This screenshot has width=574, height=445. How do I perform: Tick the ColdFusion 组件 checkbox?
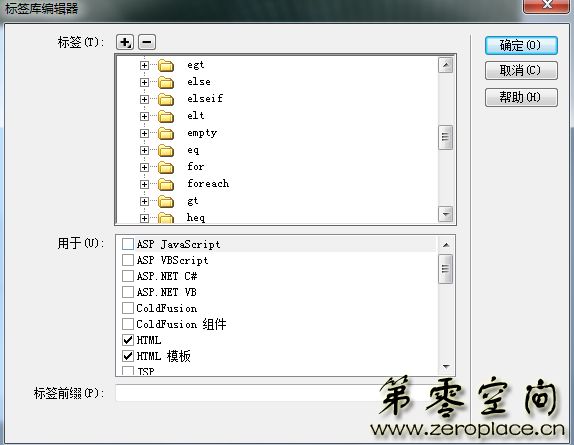click(x=128, y=324)
